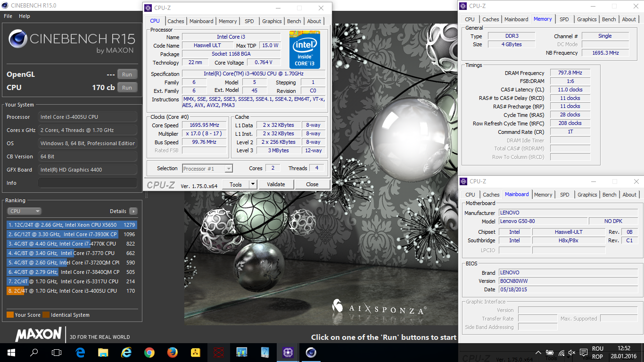Click the Close button in CPU-Z
This screenshot has width=644, height=362.
312,184
